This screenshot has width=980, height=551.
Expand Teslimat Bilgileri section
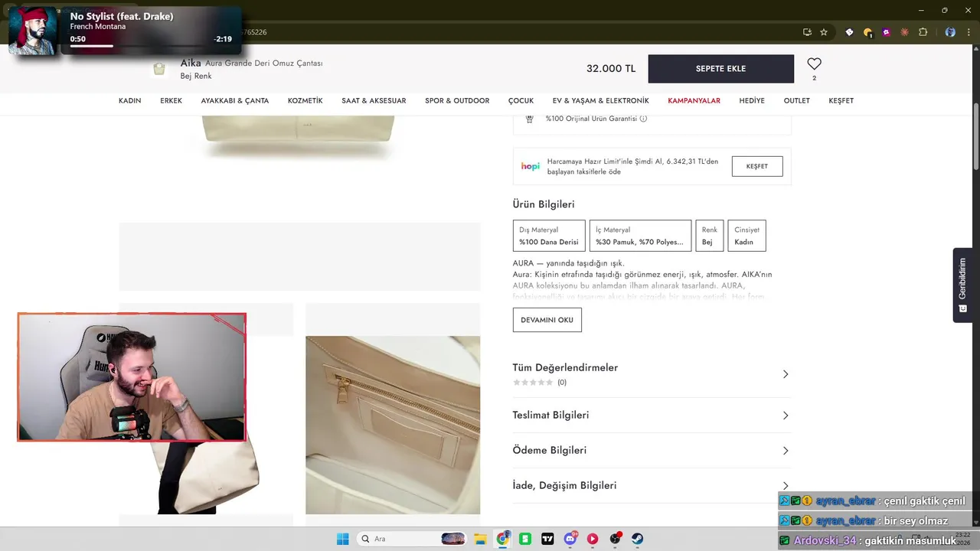652,416
